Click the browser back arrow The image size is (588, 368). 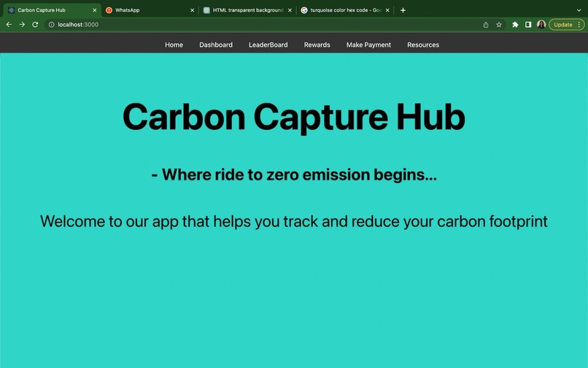pos(9,24)
